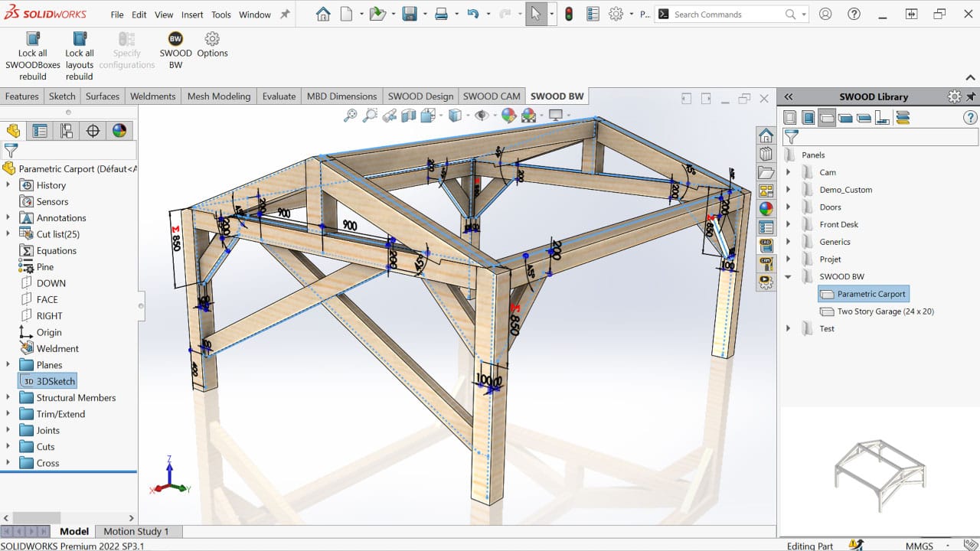Screen dimensions: 980x551
Task: Switch to the FeatureManager design tree tab
Action: 13,130
